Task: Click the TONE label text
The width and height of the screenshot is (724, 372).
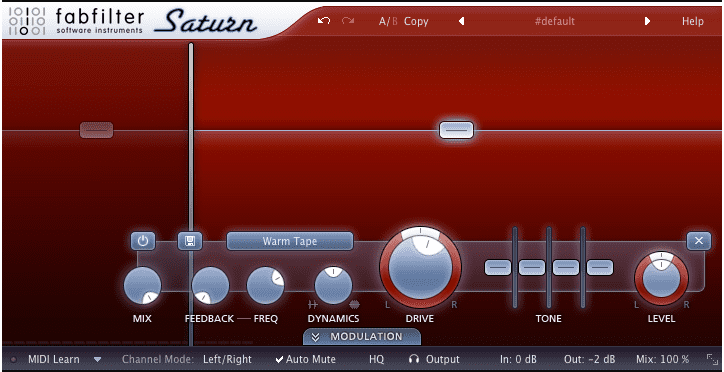Action: pyautogui.click(x=549, y=318)
